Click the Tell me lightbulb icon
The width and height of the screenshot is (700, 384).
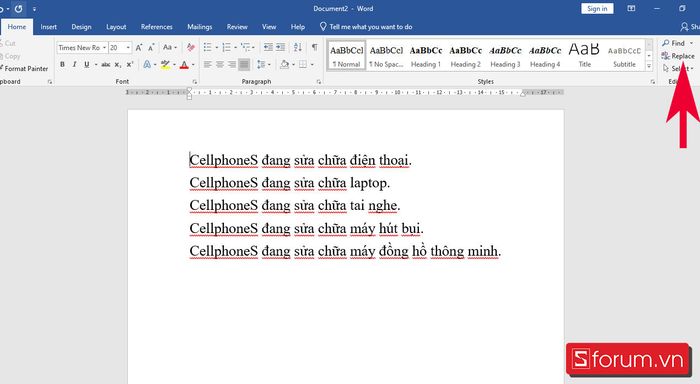(x=323, y=27)
